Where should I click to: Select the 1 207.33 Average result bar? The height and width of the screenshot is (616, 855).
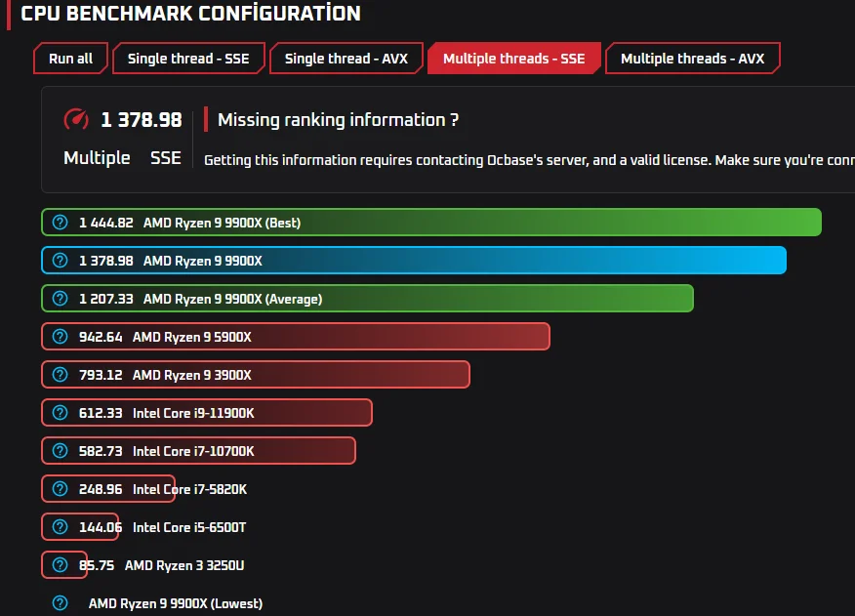[368, 299]
